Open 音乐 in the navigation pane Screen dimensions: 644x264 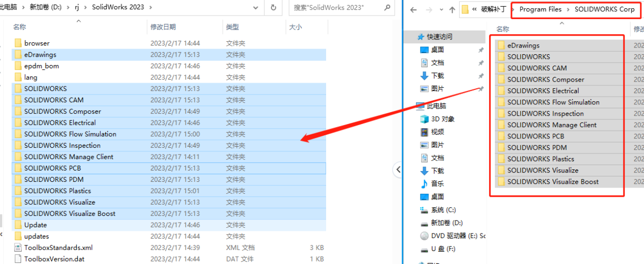tap(437, 183)
